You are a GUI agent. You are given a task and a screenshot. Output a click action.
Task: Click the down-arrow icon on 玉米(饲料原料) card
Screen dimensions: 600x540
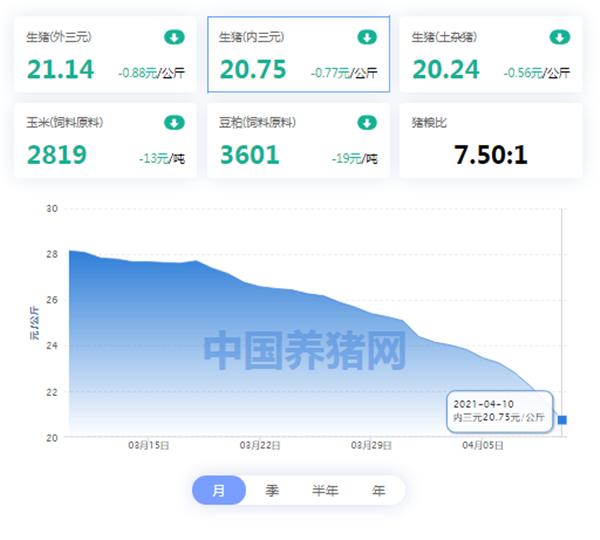pyautogui.click(x=174, y=123)
